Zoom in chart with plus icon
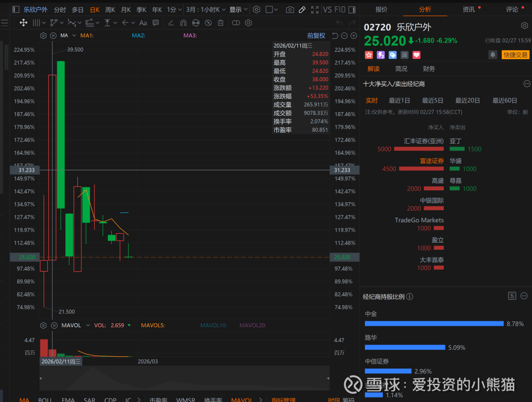The width and height of the screenshot is (532, 402). (354, 35)
